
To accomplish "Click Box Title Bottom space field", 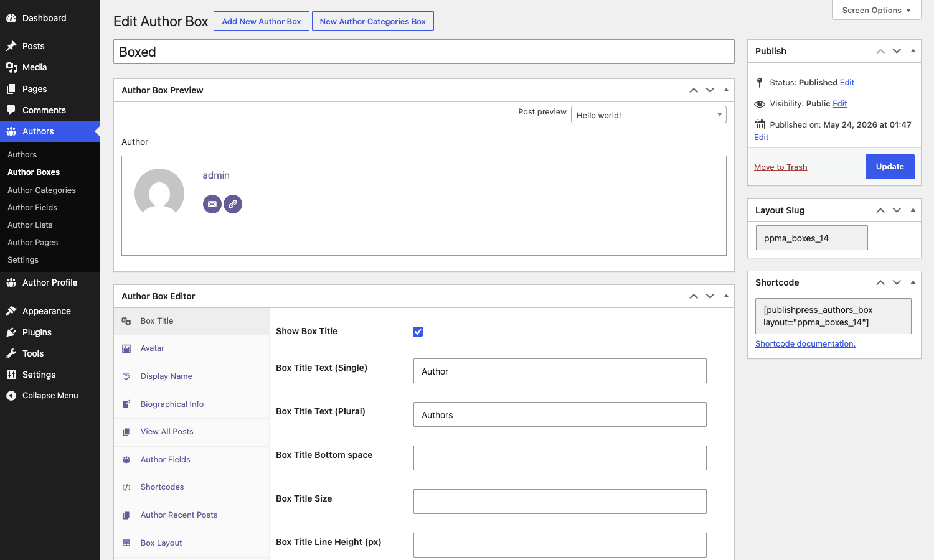I will coord(560,458).
